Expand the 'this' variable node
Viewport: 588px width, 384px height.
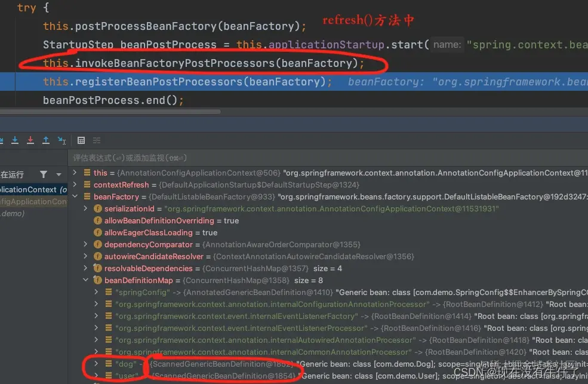[x=75, y=173]
